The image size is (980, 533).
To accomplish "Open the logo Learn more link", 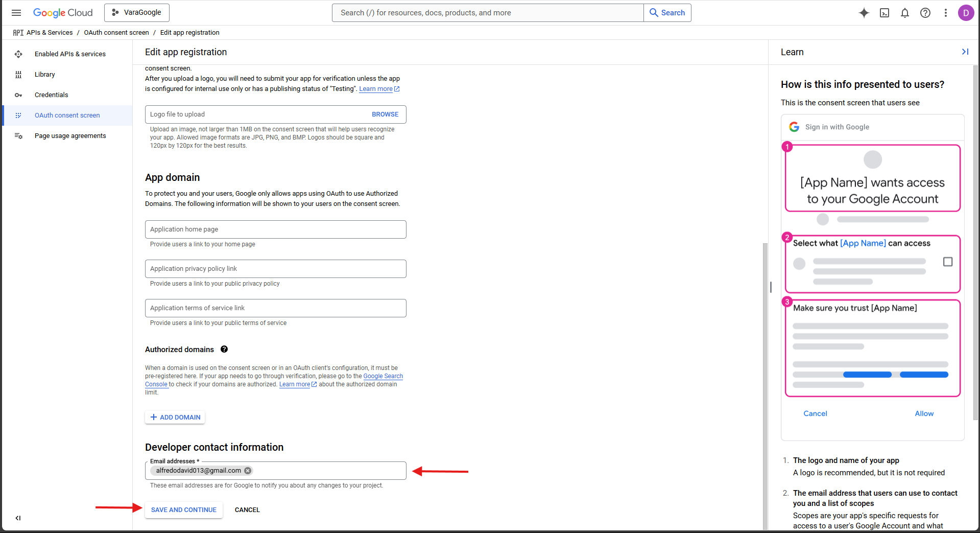I will 379,89.
